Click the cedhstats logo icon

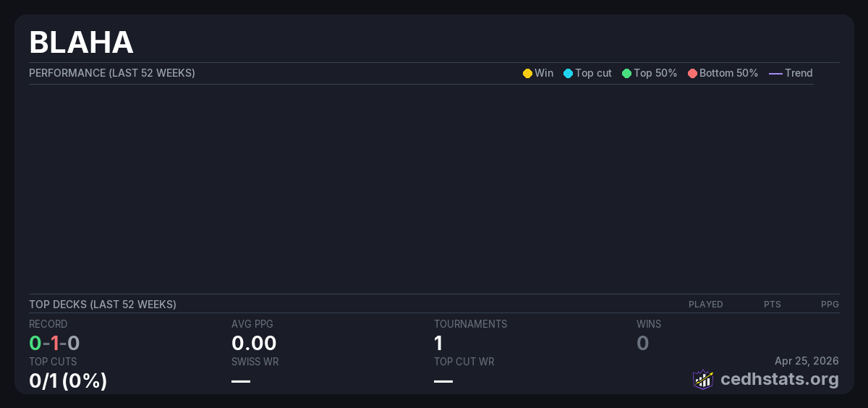703,379
